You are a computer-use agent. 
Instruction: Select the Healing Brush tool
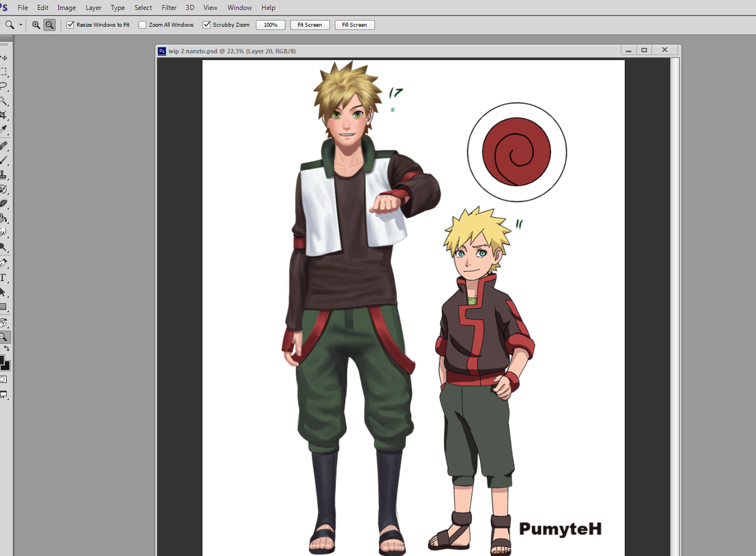[4, 145]
